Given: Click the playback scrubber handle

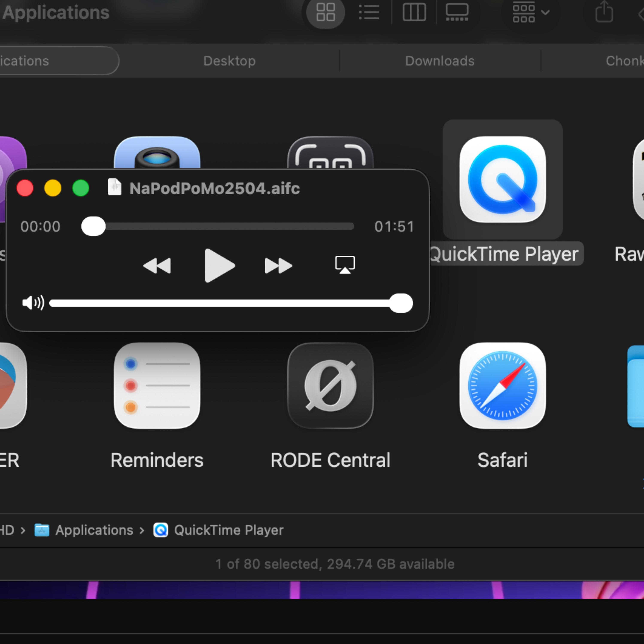Looking at the screenshot, I should pyautogui.click(x=93, y=226).
